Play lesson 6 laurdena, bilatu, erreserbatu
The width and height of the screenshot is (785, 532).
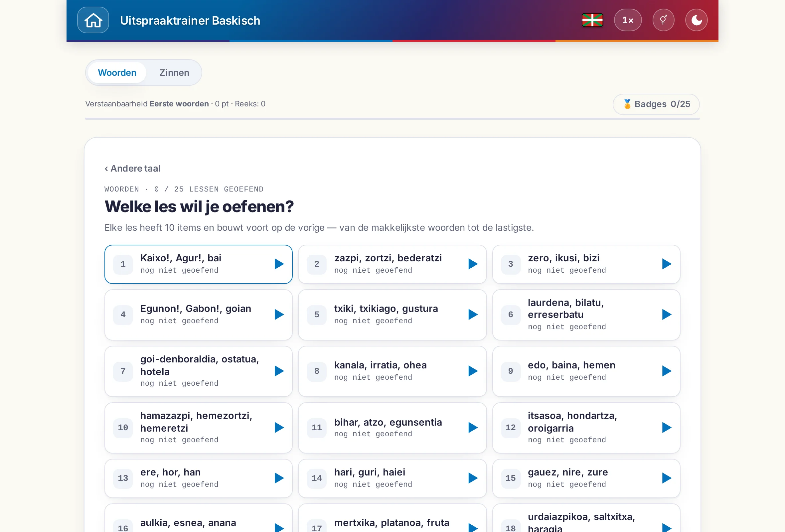coord(667,315)
